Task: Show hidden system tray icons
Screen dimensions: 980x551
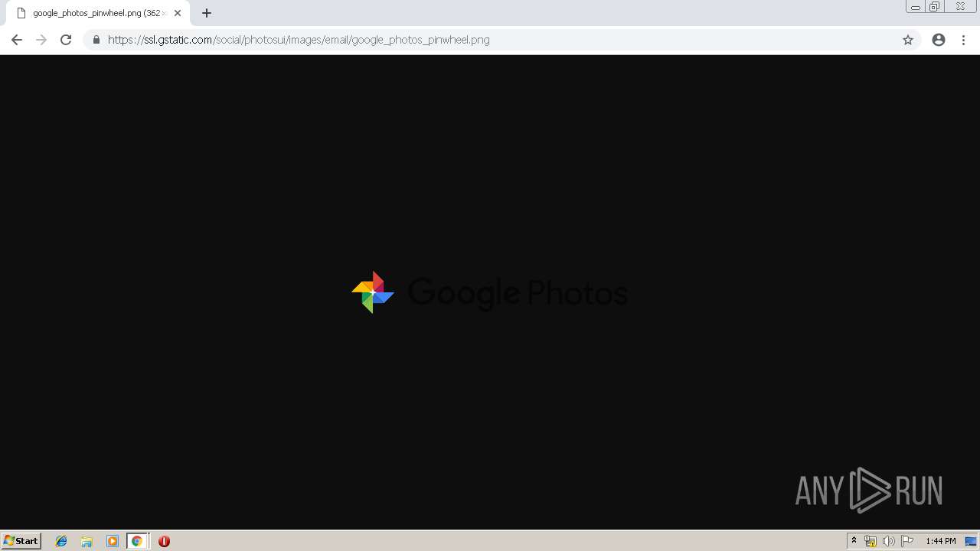Action: pos(854,541)
